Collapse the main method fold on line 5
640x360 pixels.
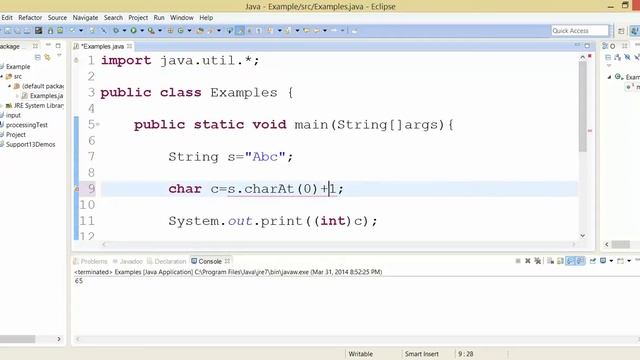tap(98, 124)
